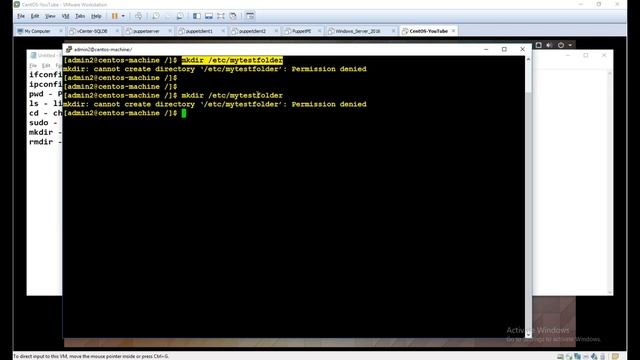640x360 pixels.
Task: Open the File menu in VMware Workstation
Action: pos(21,16)
